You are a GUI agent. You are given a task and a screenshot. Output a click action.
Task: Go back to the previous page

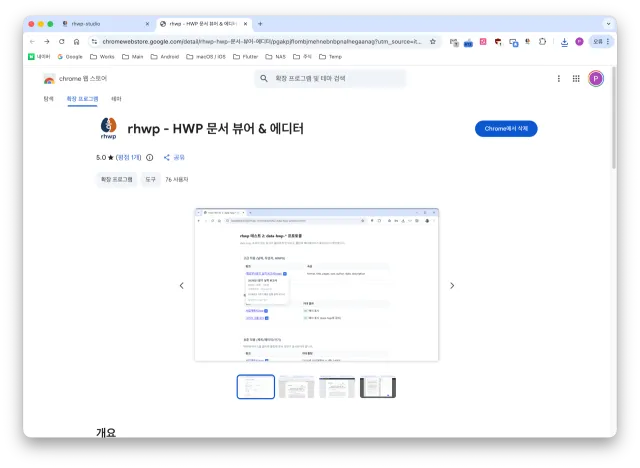(32, 41)
